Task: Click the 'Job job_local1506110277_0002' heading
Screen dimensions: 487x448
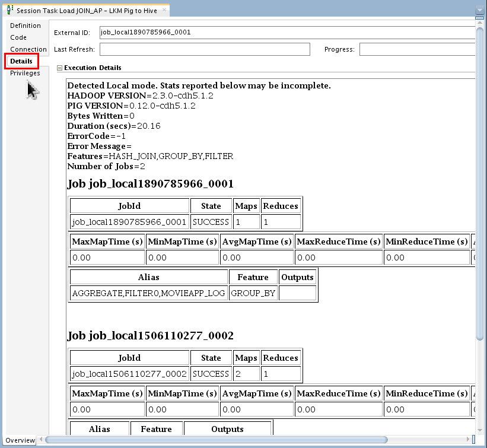Action: point(150,335)
